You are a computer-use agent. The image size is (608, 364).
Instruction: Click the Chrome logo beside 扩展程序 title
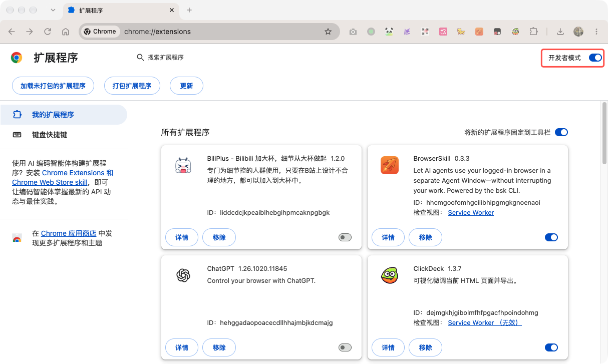[17, 58]
